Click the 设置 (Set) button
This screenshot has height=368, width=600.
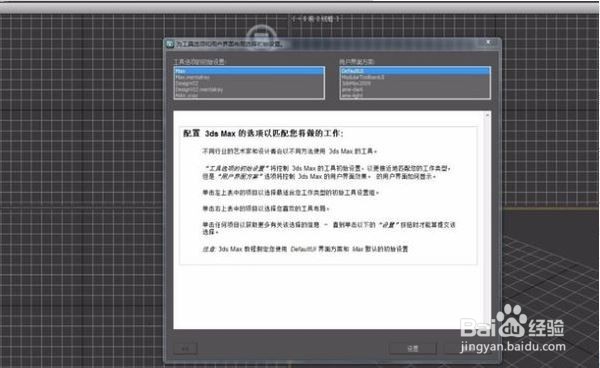tap(412, 348)
